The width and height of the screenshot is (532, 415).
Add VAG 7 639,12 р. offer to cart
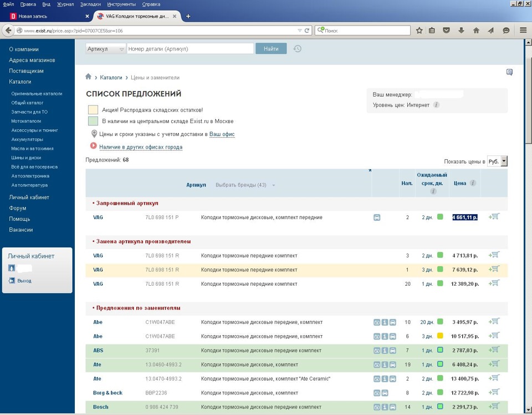pos(494,269)
